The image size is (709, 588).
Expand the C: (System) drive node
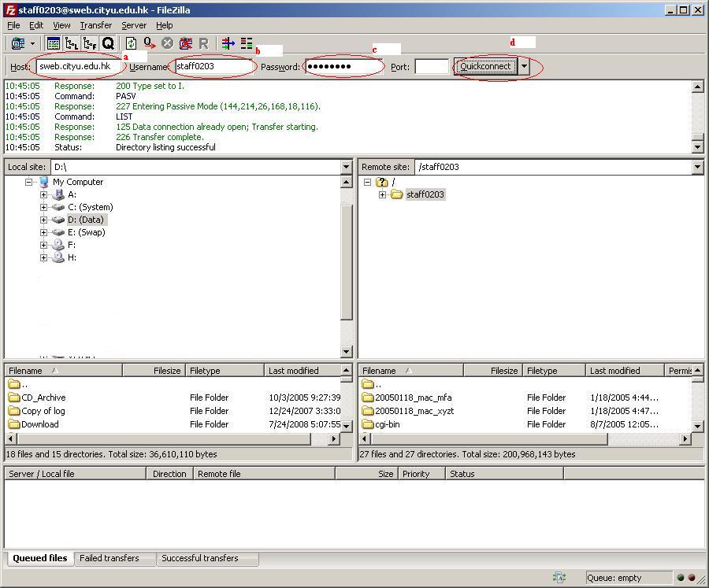tap(44, 207)
